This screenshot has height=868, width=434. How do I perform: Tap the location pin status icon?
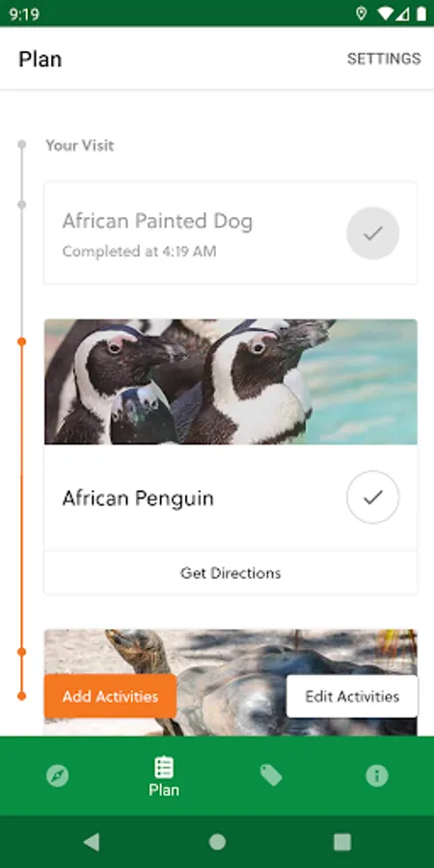[x=361, y=14]
